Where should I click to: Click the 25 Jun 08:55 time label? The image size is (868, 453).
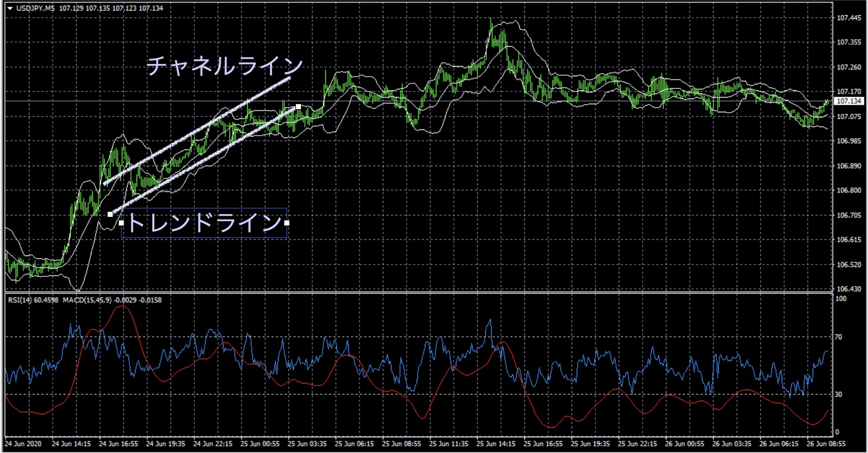402,444
